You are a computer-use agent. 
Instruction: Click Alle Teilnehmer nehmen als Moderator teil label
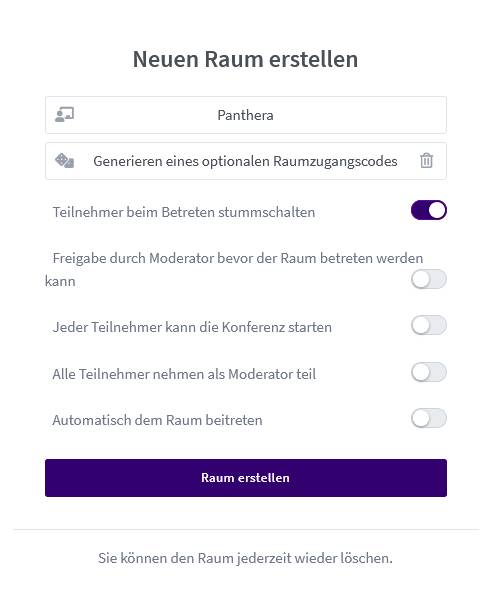184,374
